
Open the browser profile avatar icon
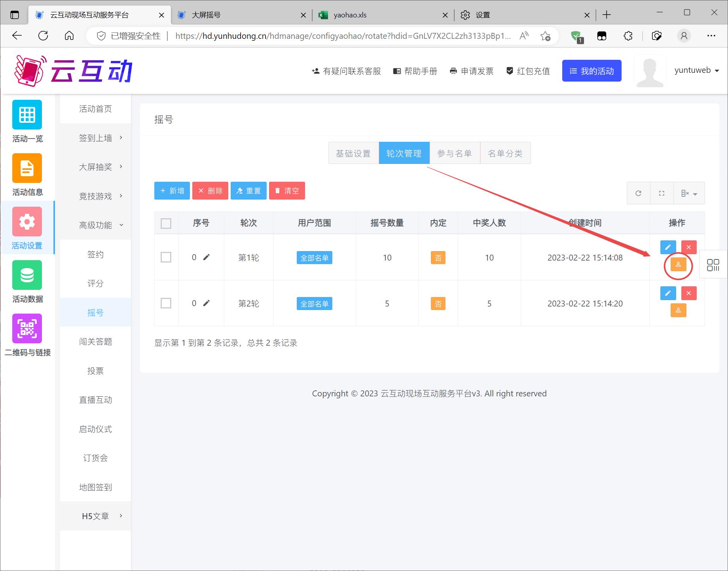coord(684,36)
